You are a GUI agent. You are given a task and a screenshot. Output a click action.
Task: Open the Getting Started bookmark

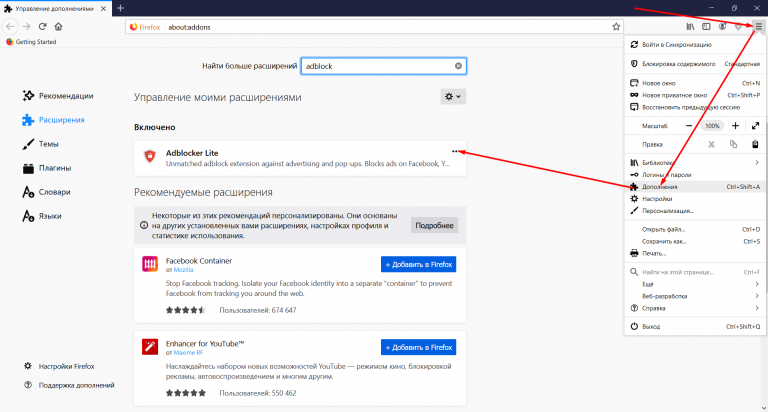pos(31,42)
